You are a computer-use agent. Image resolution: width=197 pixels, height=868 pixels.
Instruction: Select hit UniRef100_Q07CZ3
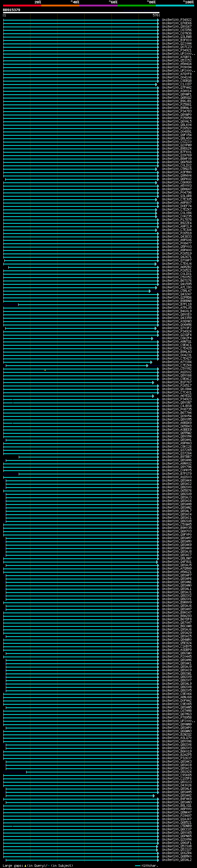[x=177, y=47]
